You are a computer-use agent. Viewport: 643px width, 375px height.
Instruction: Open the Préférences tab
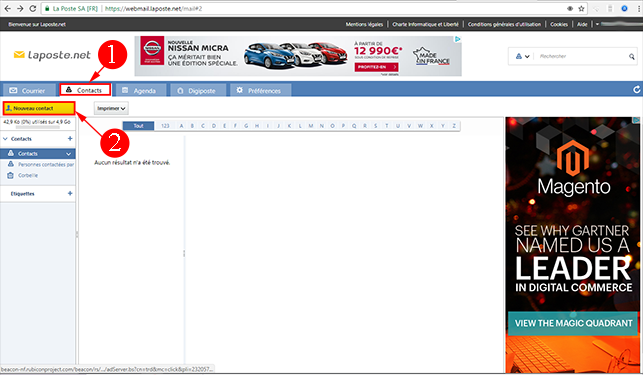[260, 90]
